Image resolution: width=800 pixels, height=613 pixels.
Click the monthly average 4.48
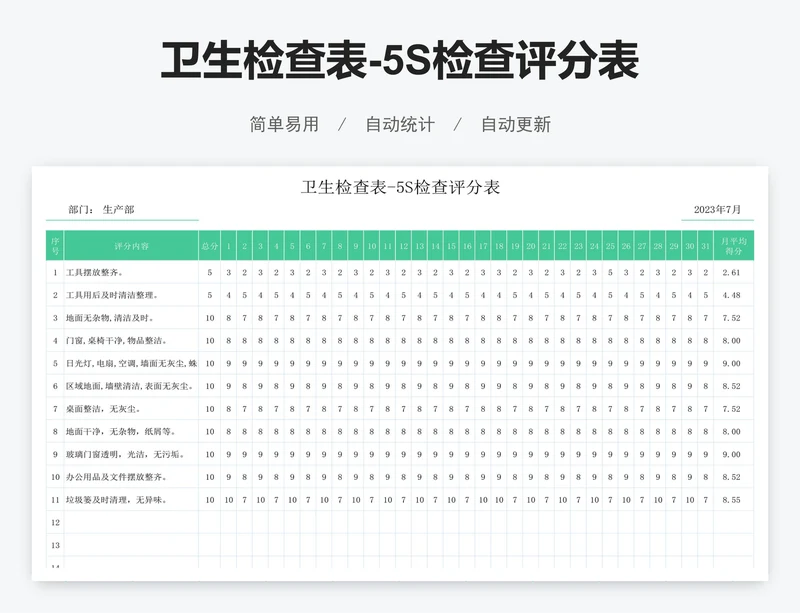731,295
